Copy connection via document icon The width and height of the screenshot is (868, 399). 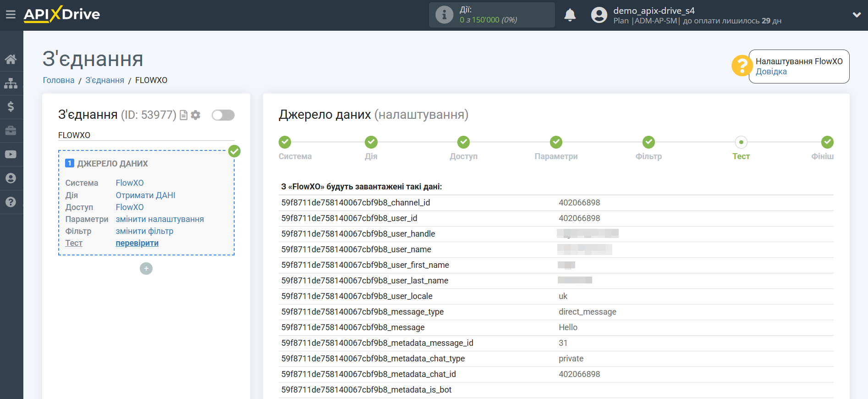pos(183,115)
